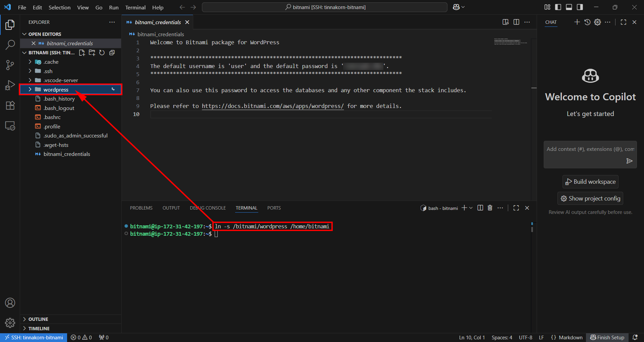This screenshot has height=342, width=644.
Task: Click the Build workspace button
Action: pyautogui.click(x=590, y=182)
